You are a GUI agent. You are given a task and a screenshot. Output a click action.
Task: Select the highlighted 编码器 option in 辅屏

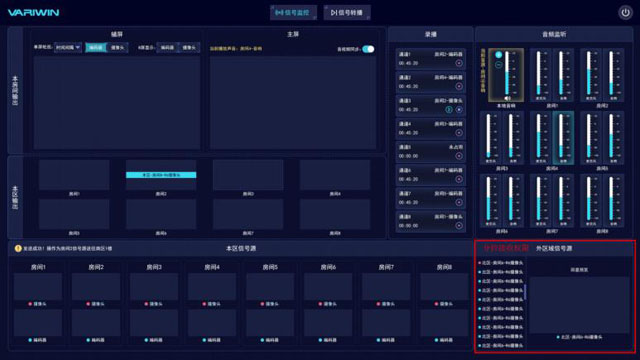[96, 48]
